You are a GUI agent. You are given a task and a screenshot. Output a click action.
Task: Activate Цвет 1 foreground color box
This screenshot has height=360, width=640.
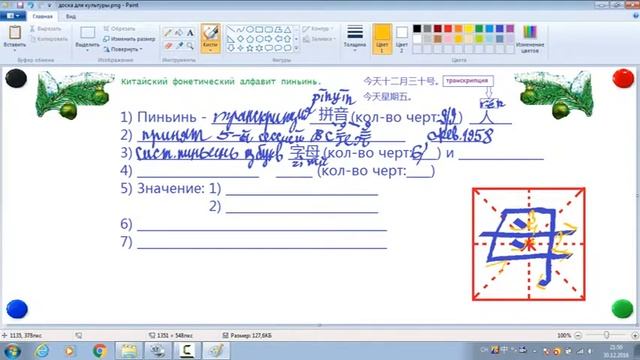(382, 39)
